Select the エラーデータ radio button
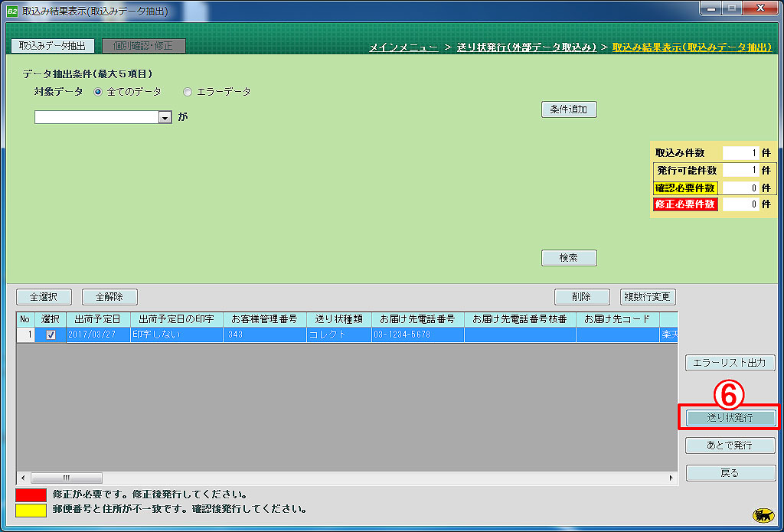The image size is (784, 532). [188, 92]
